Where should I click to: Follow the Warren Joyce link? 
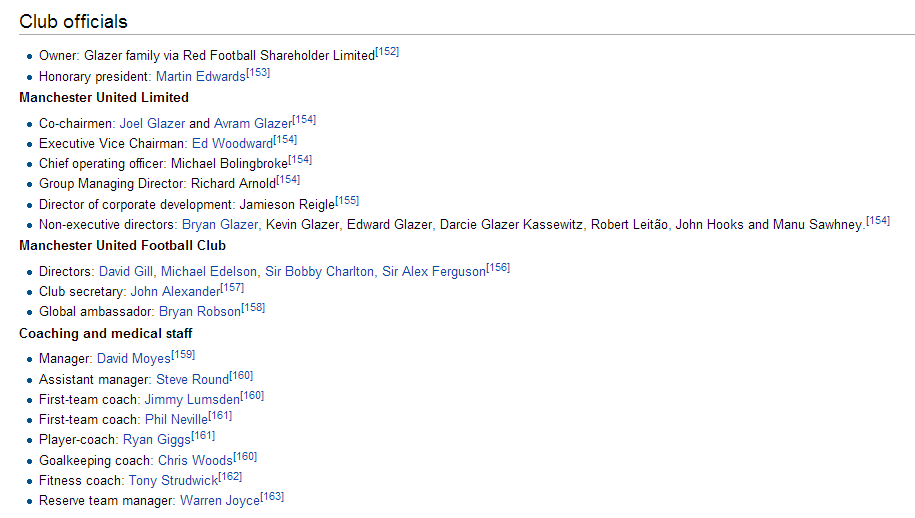[220, 501]
